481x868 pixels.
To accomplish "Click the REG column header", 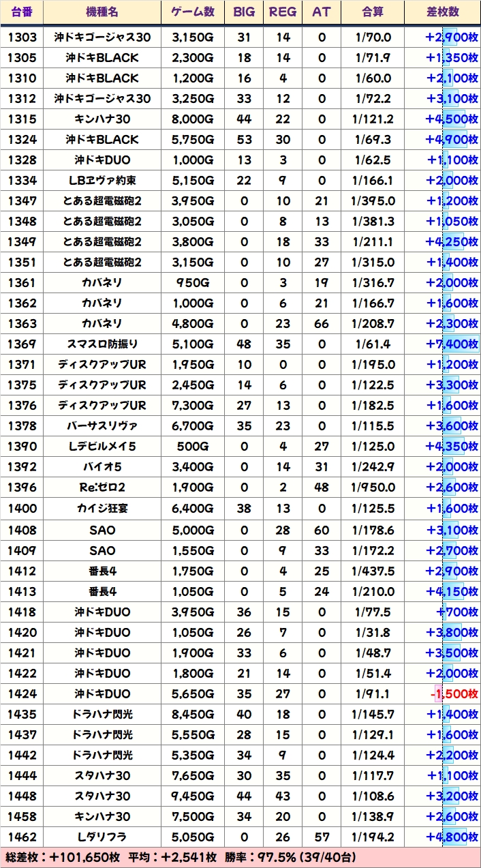I will 283,12.
